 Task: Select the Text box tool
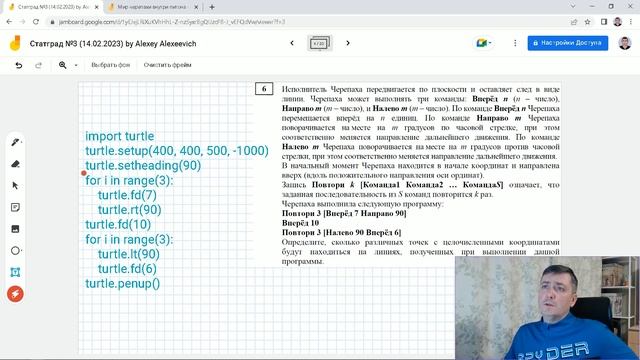point(16,272)
